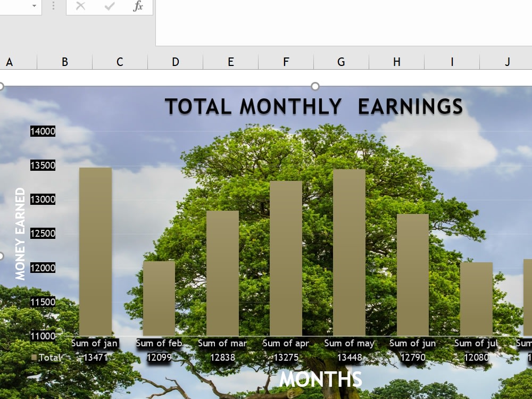
Task: Click the Sum of may category label
Action: [349, 343]
